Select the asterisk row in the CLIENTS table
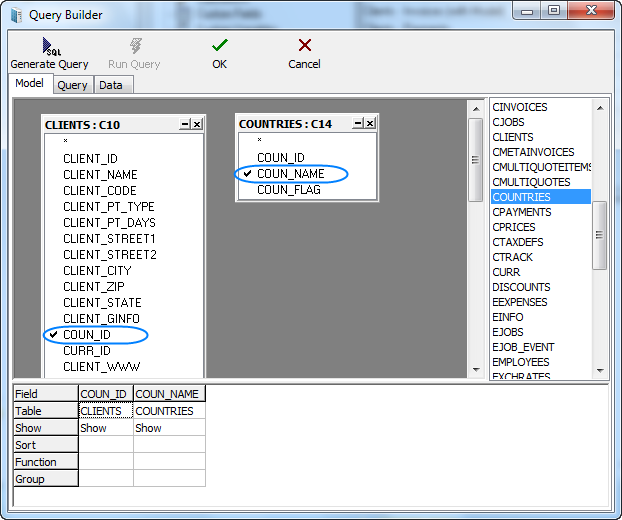The height and width of the screenshot is (520, 622). [65, 141]
